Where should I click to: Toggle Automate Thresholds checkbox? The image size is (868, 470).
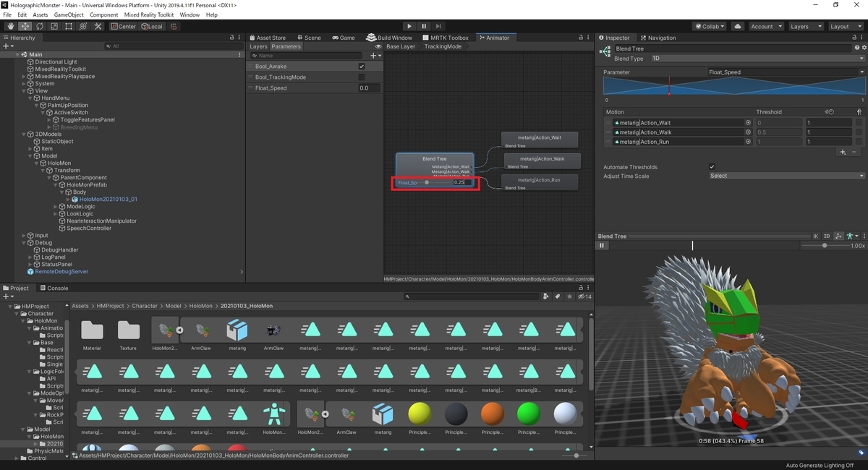pos(712,167)
